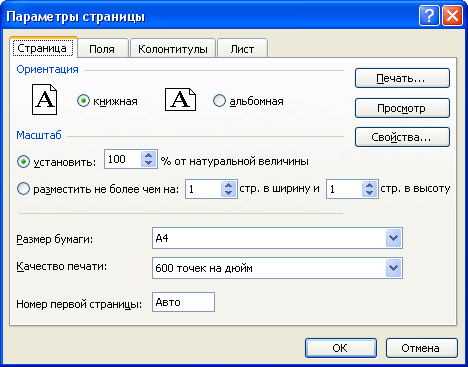This screenshot has width=468, height=367.
Task: Decrease scale percentage with down arrow
Action: coord(149,163)
